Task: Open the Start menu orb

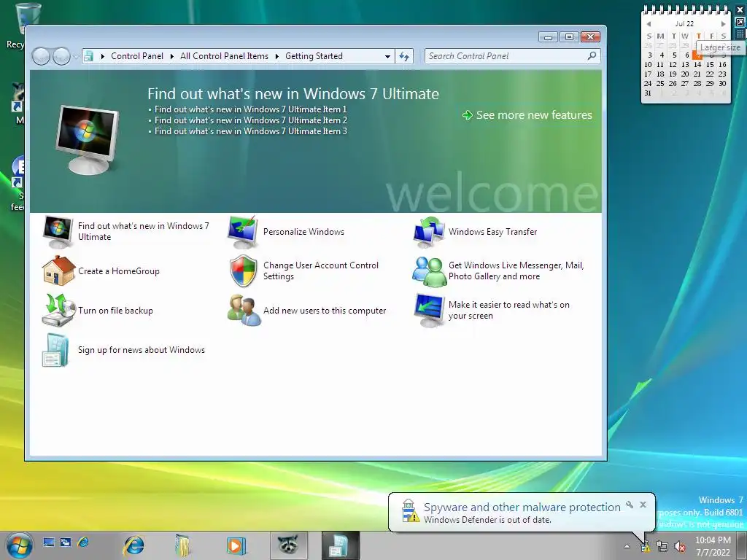Action: point(20,545)
